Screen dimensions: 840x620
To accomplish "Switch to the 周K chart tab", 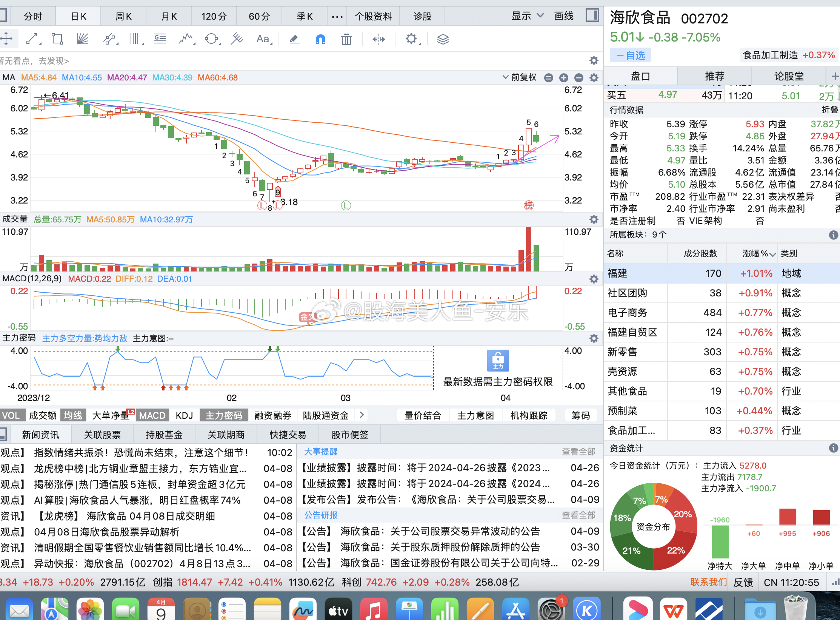I will pos(123,16).
